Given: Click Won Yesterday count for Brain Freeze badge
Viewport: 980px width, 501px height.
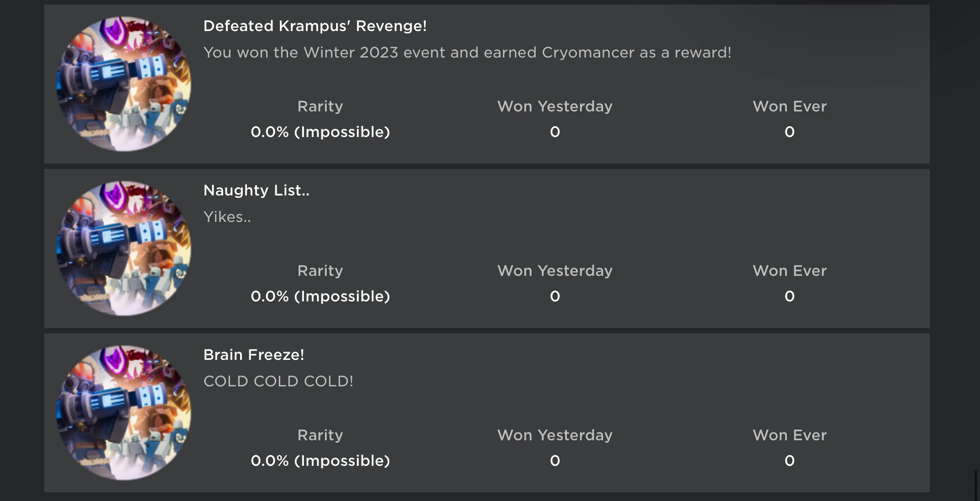Looking at the screenshot, I should click(x=555, y=461).
